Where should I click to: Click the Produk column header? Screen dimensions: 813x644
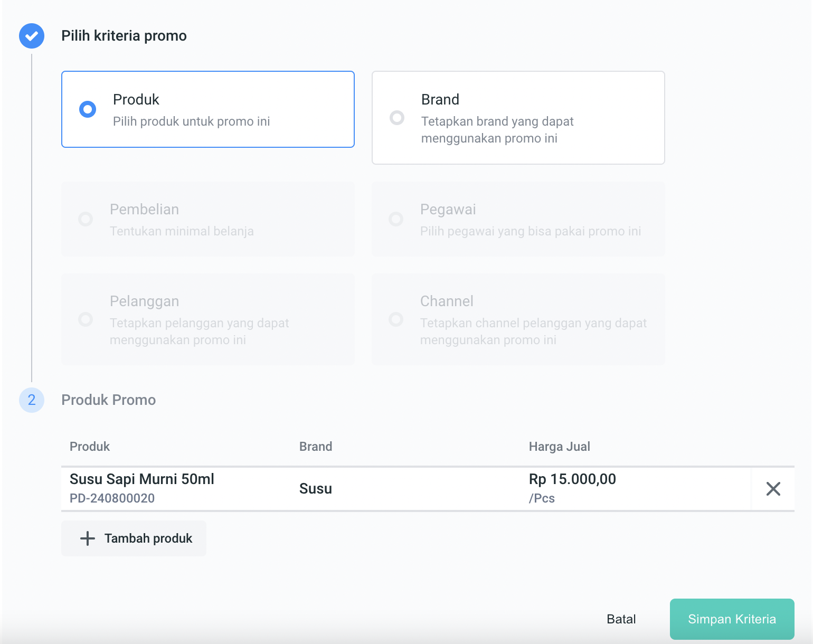tap(90, 447)
